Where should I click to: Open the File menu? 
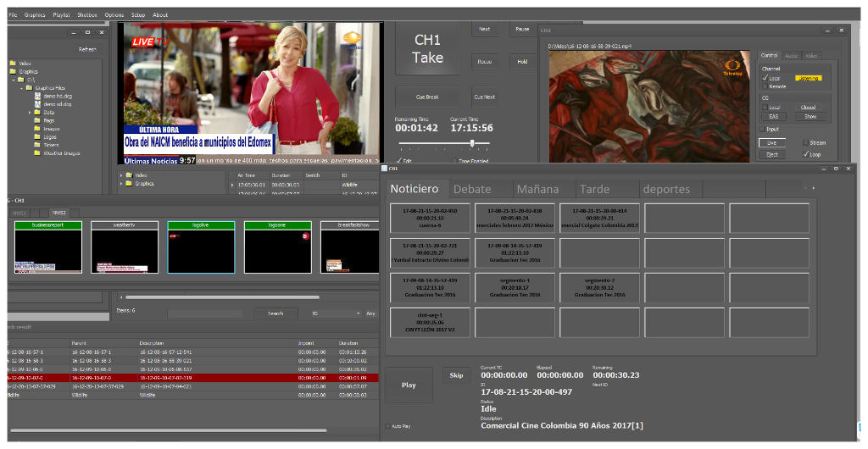(13, 15)
